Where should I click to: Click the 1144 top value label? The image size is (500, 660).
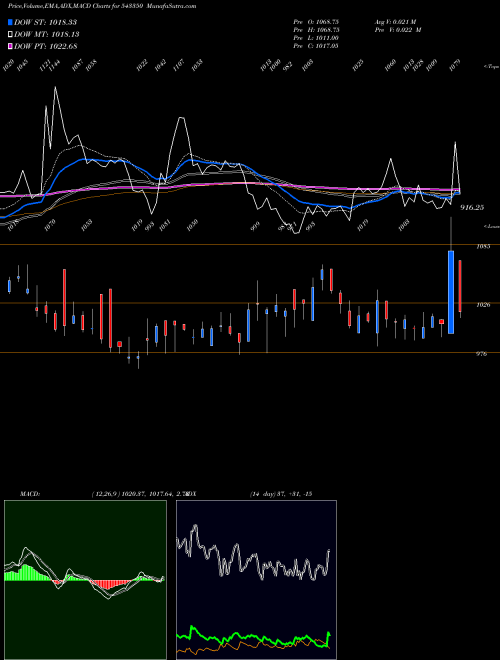point(55,66)
